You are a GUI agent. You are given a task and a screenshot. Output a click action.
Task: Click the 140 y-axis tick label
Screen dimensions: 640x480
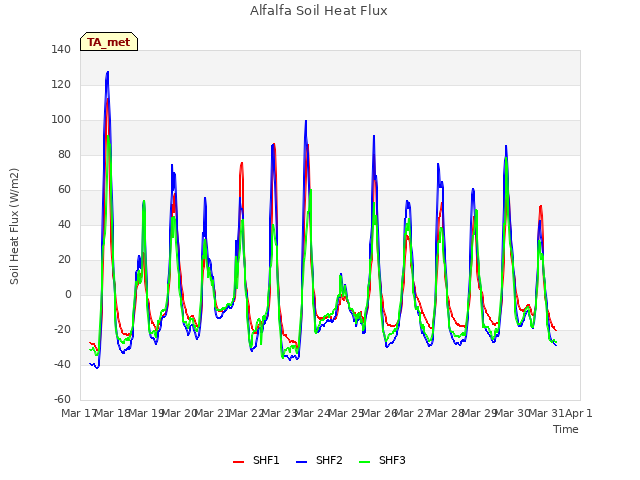(x=61, y=49)
